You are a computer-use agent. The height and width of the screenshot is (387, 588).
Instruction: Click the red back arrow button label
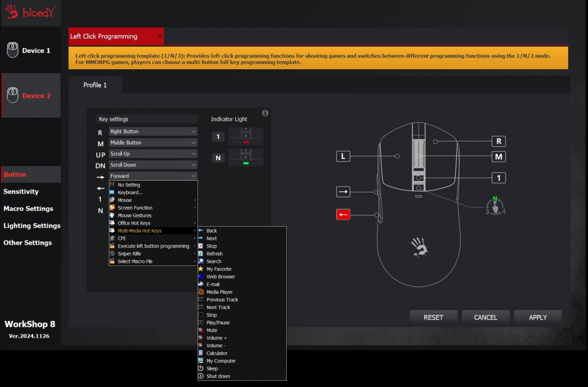coord(343,215)
